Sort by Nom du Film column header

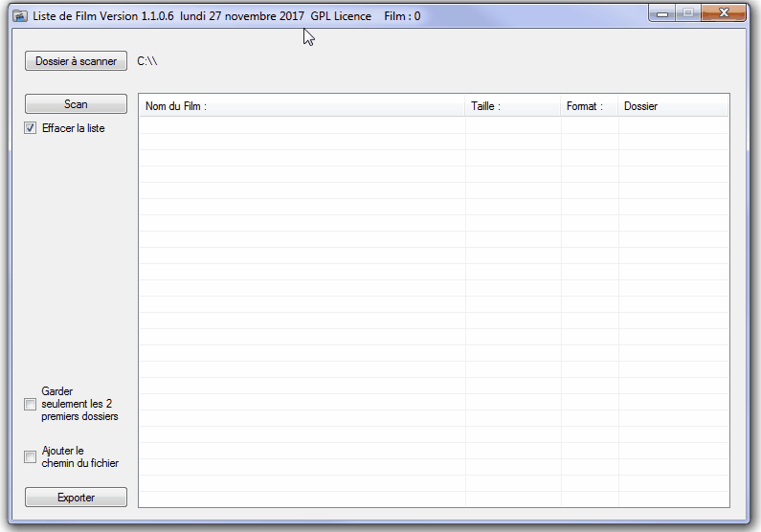302,106
